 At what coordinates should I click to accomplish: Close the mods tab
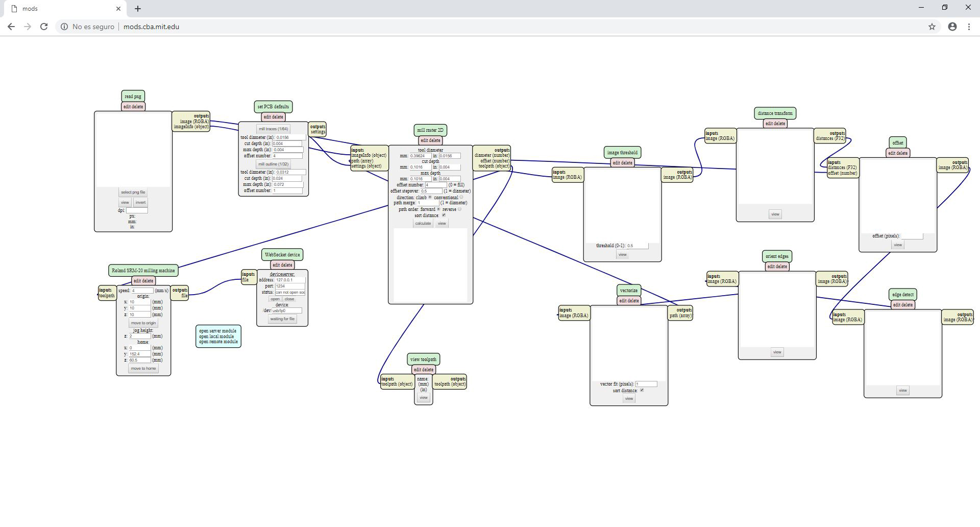pos(118,9)
